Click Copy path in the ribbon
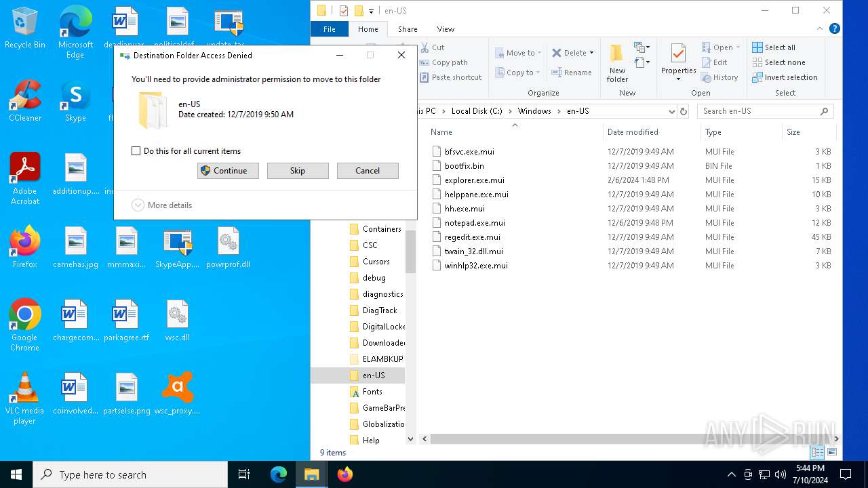This screenshot has height=488, width=868. coord(443,62)
